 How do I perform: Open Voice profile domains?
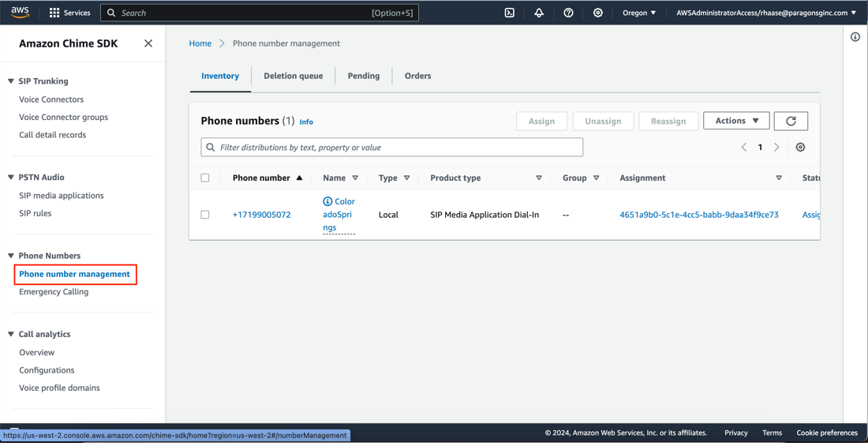[60, 388]
